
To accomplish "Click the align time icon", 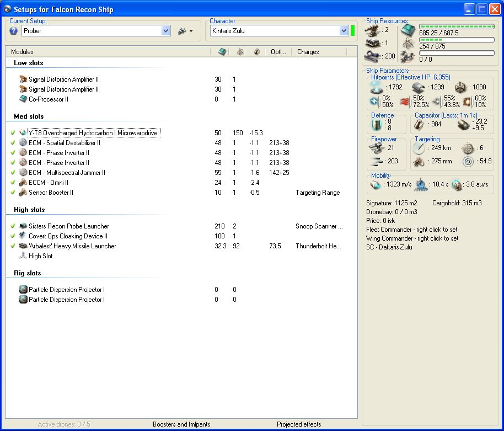I will tap(421, 185).
